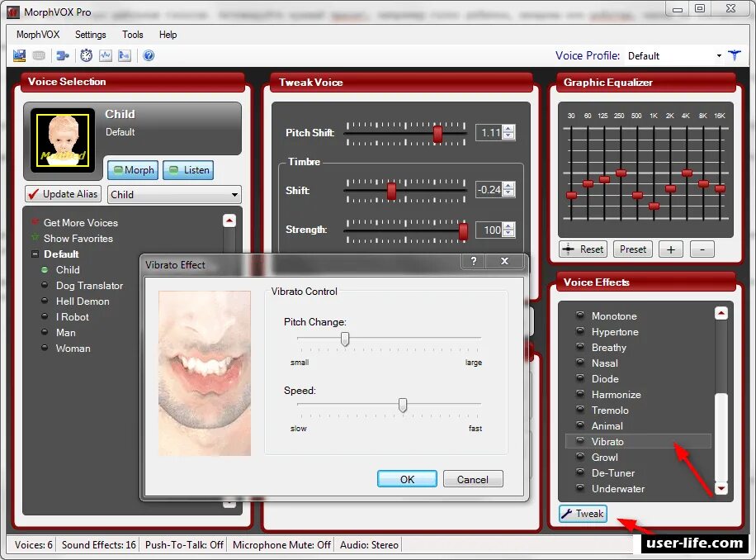Enable the Animal voice effect

tap(580, 425)
